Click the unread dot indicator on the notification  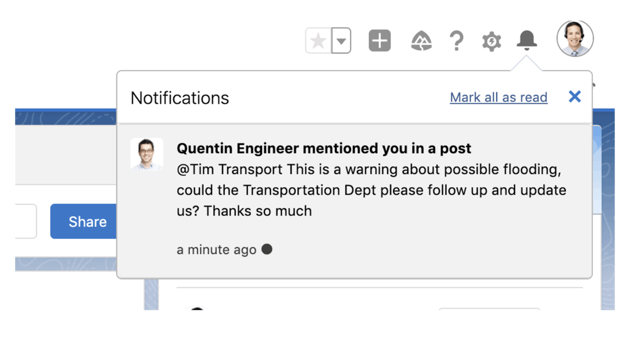tap(267, 249)
